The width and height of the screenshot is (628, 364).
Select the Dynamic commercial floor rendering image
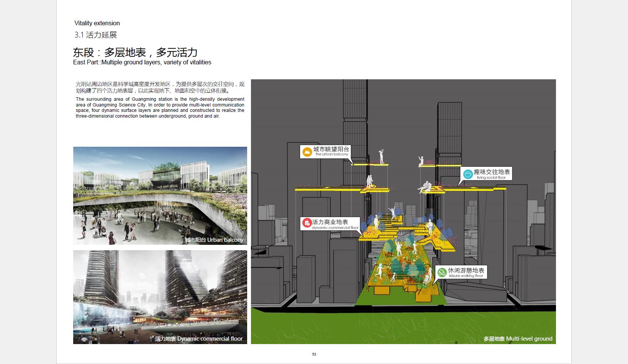(160, 297)
